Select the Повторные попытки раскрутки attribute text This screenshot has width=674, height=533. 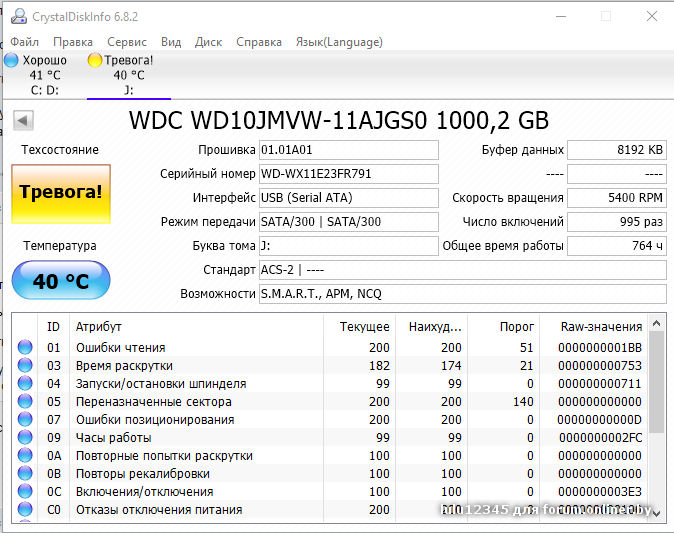pyautogui.click(x=164, y=456)
